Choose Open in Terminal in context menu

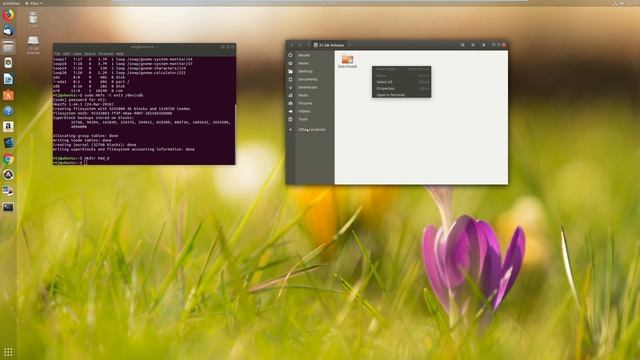(402, 95)
